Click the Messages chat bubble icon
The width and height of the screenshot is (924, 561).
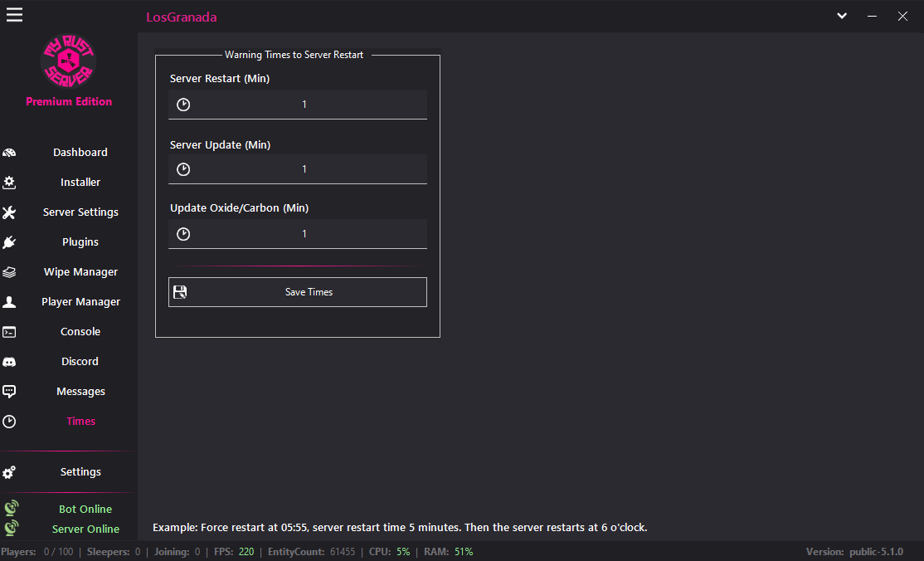click(x=9, y=392)
